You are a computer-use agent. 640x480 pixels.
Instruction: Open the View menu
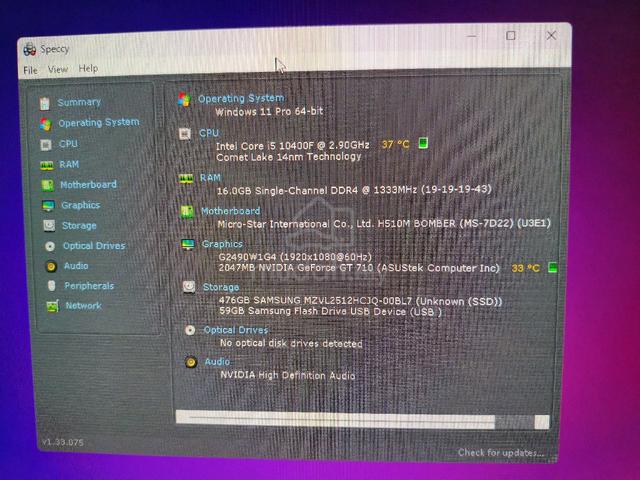click(x=58, y=69)
